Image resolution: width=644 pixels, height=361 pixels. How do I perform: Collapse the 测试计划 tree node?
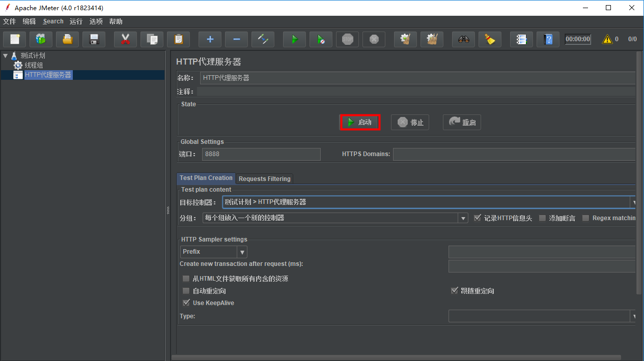click(x=6, y=55)
